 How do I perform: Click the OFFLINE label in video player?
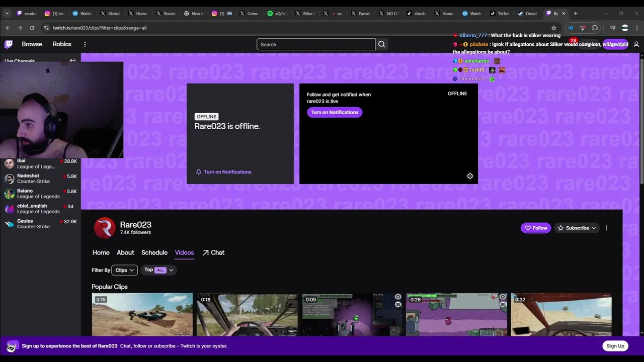tap(457, 94)
